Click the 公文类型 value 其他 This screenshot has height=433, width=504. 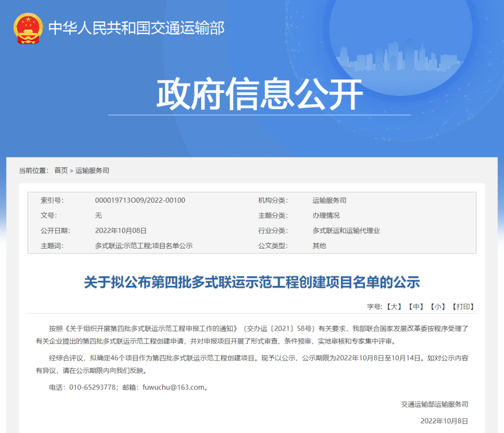pos(319,246)
